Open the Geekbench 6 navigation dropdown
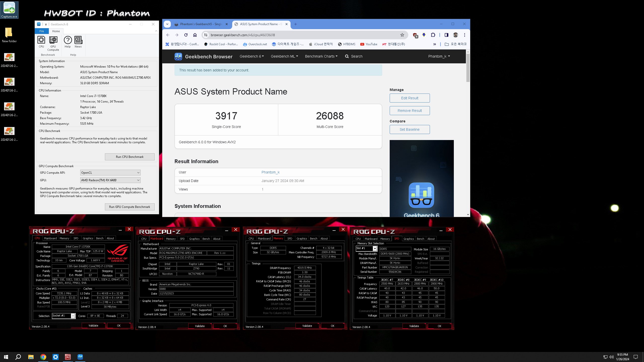 coord(252,56)
